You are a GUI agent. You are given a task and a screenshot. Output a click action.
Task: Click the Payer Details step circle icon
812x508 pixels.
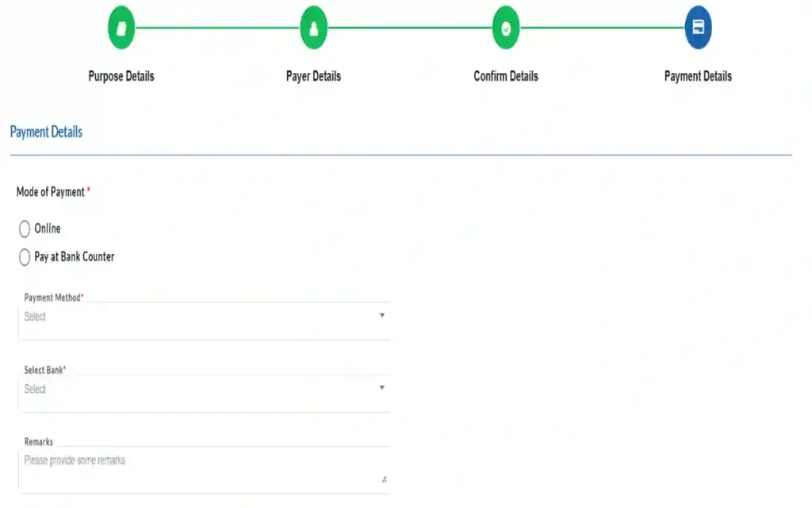tap(314, 29)
